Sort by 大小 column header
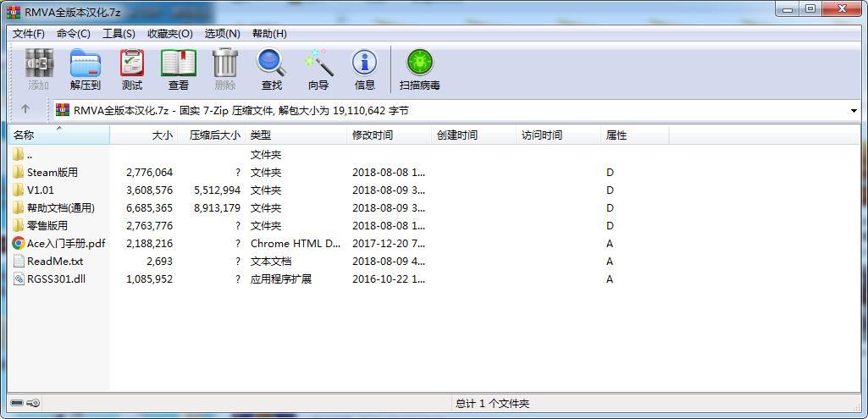The height and width of the screenshot is (419, 868). (x=144, y=135)
